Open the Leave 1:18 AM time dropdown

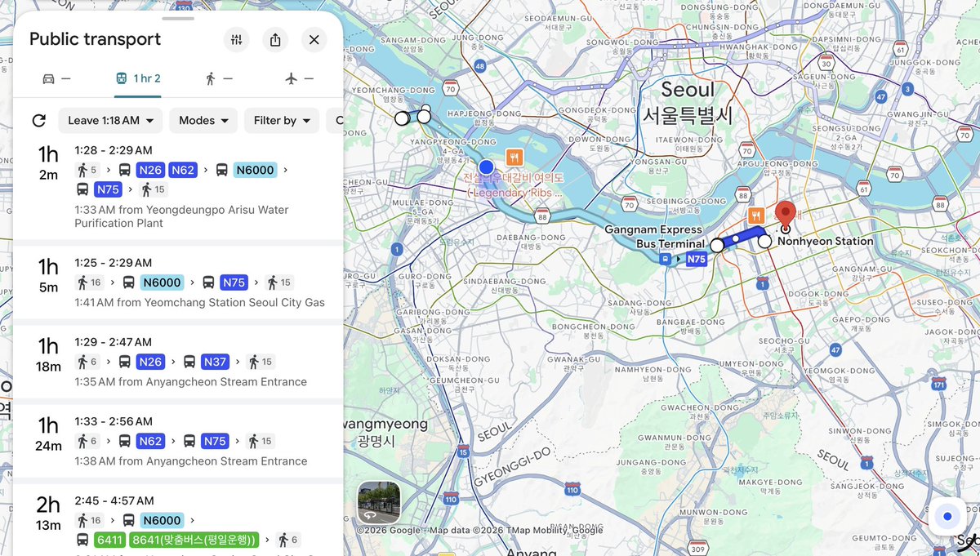110,121
